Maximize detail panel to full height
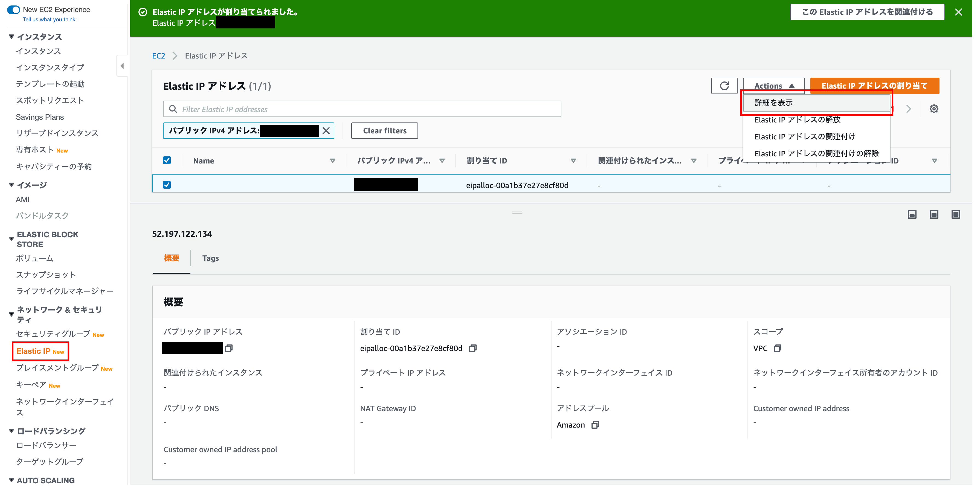980x497 pixels. [x=956, y=215]
